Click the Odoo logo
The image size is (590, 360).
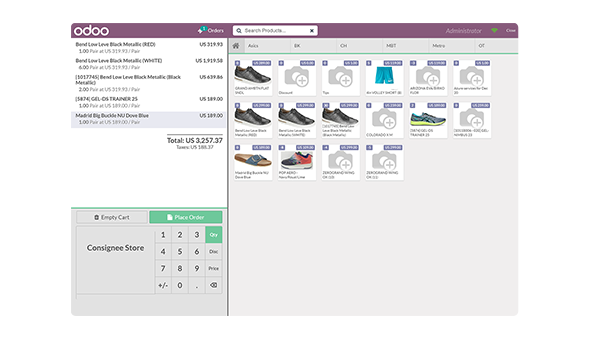coord(91,31)
